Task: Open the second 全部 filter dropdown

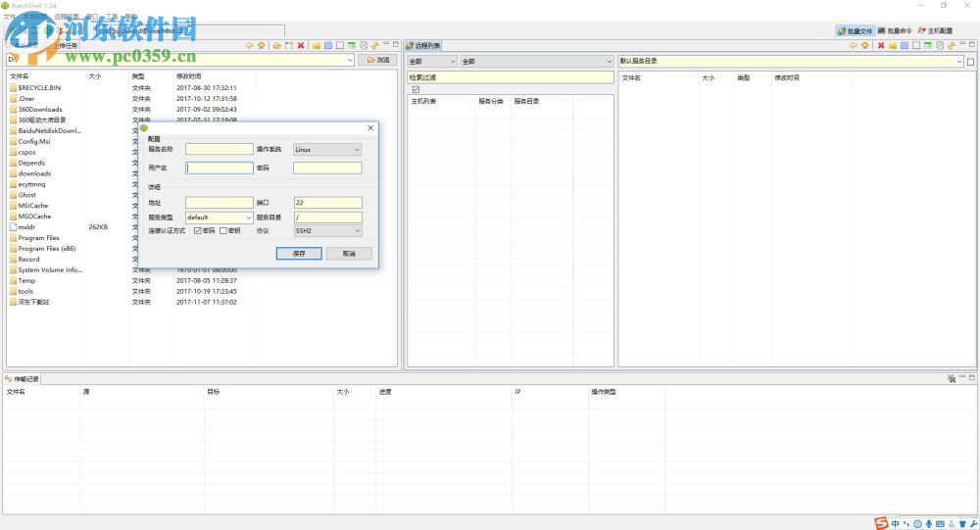Action: click(537, 62)
